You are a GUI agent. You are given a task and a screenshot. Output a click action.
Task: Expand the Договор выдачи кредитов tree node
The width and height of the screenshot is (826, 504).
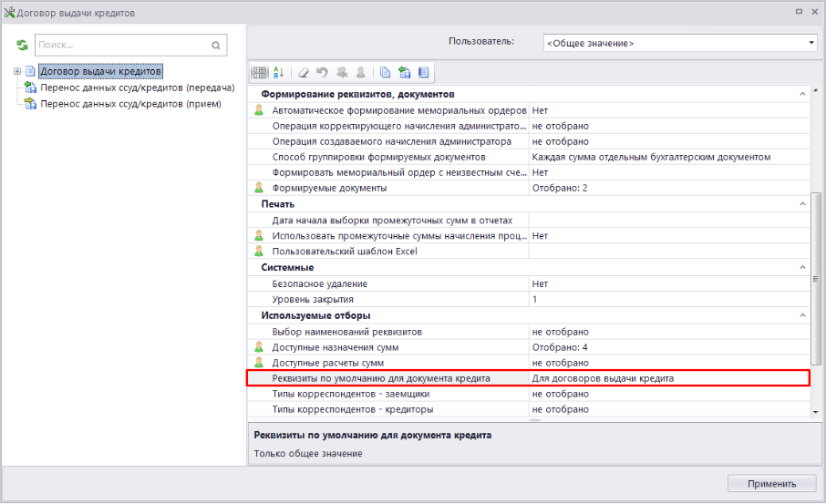[x=17, y=71]
